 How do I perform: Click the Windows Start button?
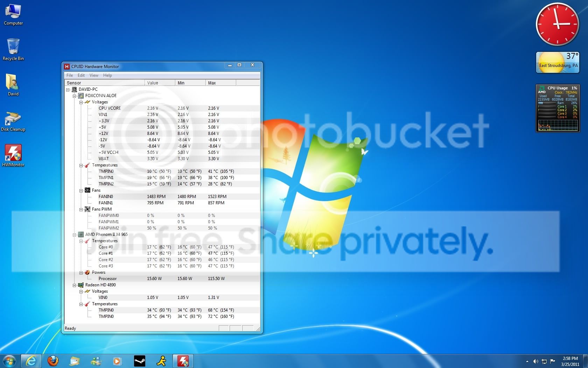tap(9, 361)
